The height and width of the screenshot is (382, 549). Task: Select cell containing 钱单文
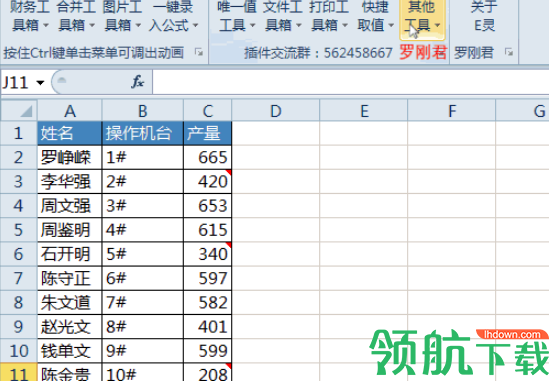(x=70, y=351)
